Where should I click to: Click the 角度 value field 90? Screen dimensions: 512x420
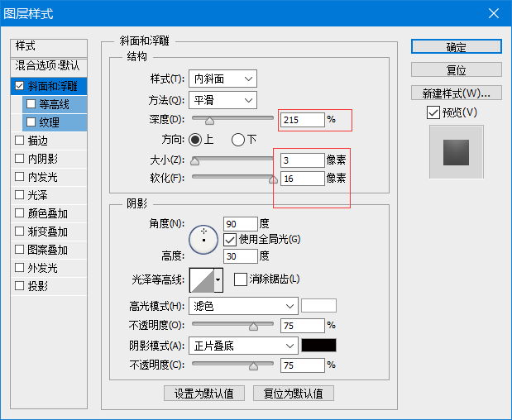241,224
